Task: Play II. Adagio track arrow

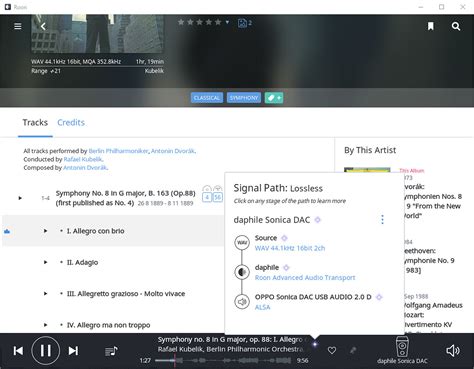Action: point(45,262)
